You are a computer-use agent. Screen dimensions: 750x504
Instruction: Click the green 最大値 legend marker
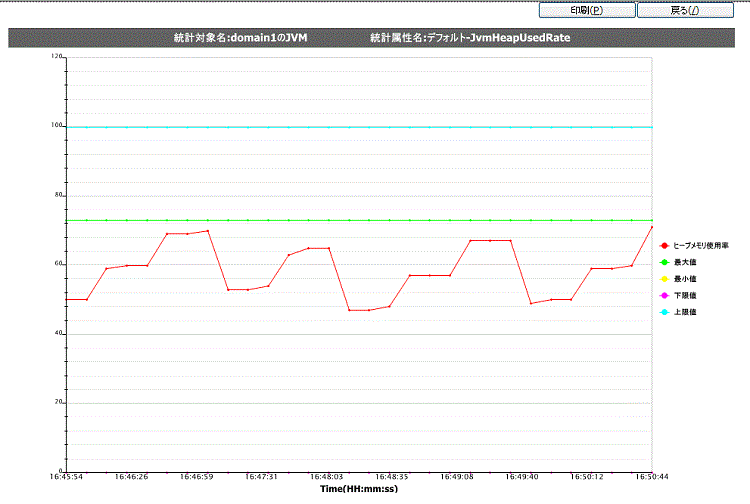(x=664, y=262)
